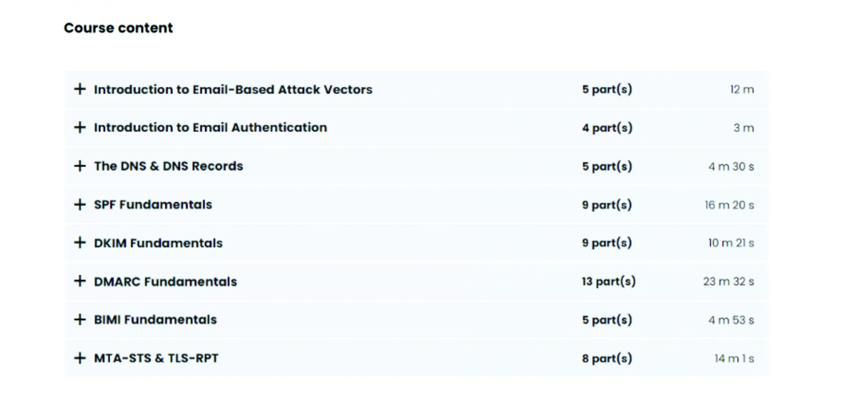Open the plus icon for DKIM Fundamentals
The width and height of the screenshot is (868, 404).
[80, 243]
